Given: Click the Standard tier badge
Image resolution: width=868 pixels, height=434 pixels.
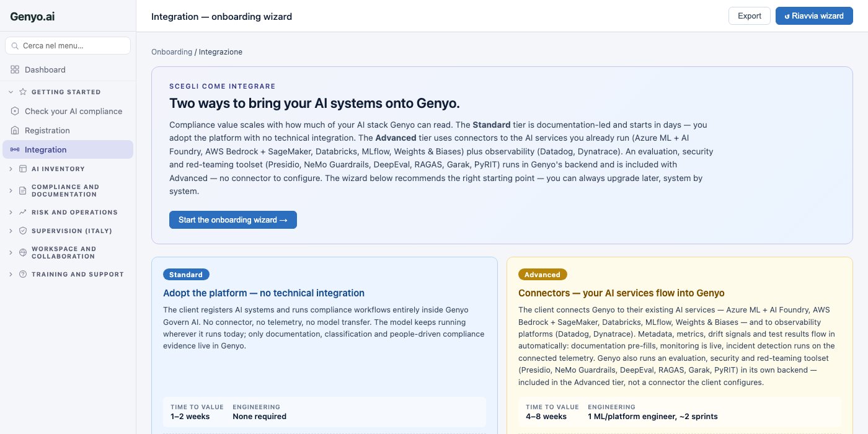Looking at the screenshot, I should (x=186, y=275).
